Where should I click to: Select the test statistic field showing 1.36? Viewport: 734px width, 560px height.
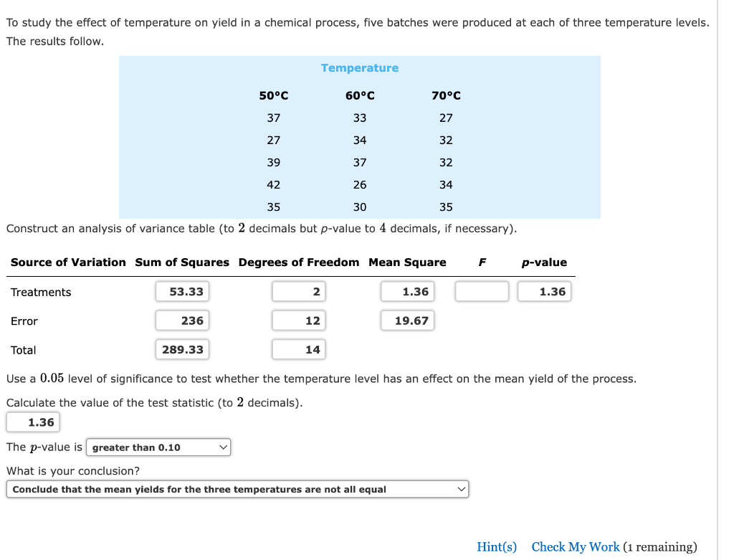pyautogui.click(x=33, y=422)
